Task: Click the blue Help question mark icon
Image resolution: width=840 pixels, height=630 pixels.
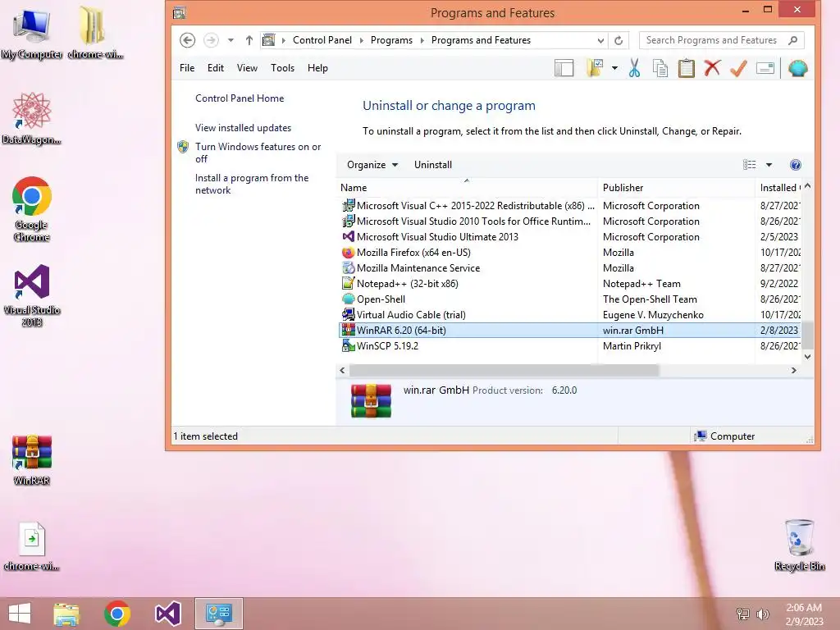Action: point(796,165)
